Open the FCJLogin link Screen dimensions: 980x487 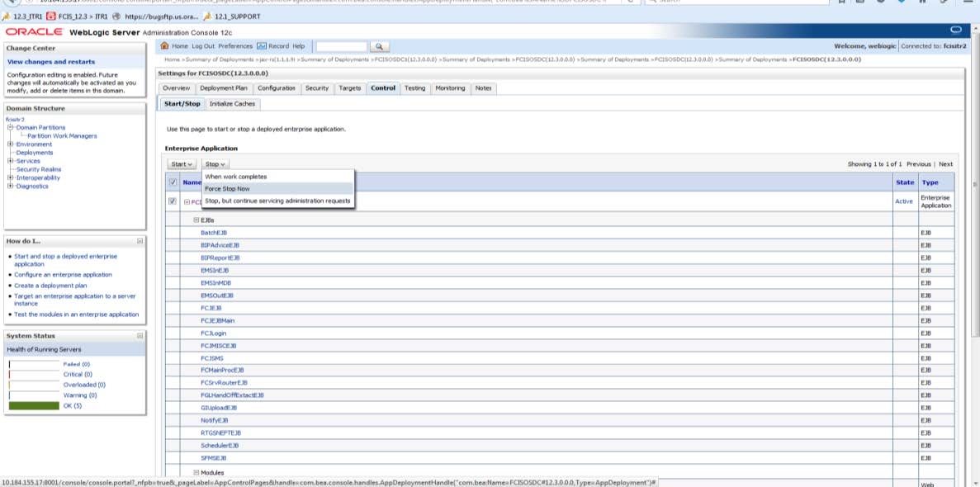tap(213, 333)
